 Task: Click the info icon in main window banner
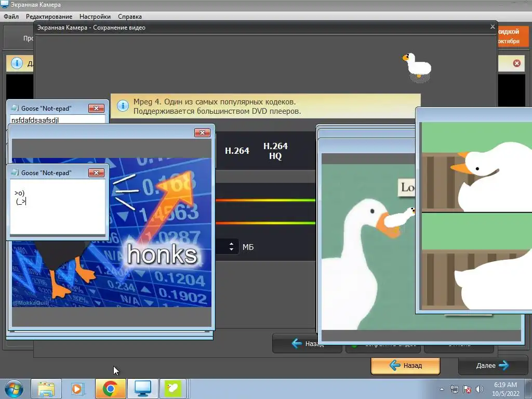pos(17,63)
